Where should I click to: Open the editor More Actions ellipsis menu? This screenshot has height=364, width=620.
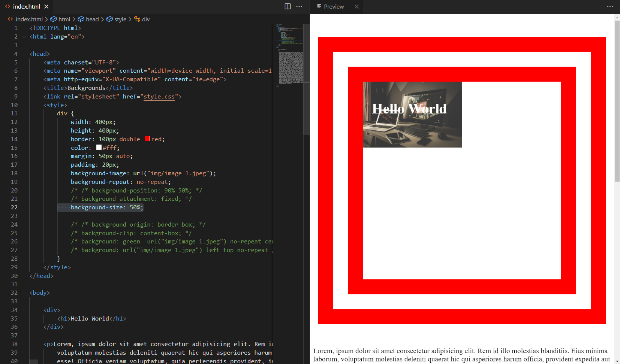tap(299, 6)
